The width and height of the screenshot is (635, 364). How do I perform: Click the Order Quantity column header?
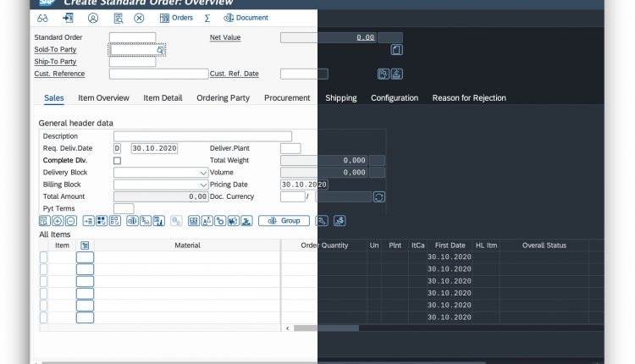[x=324, y=245]
